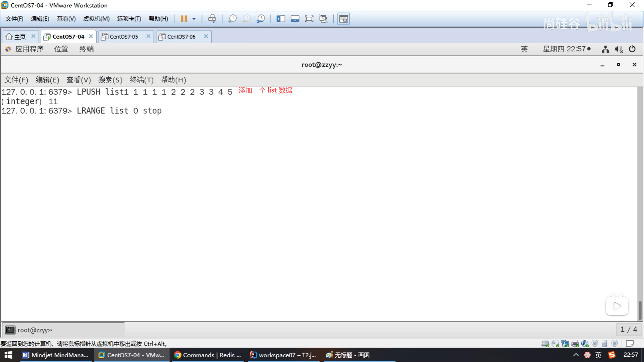Click the GNOME power icon
Viewport: 644px width, 362px height.
[632, 49]
